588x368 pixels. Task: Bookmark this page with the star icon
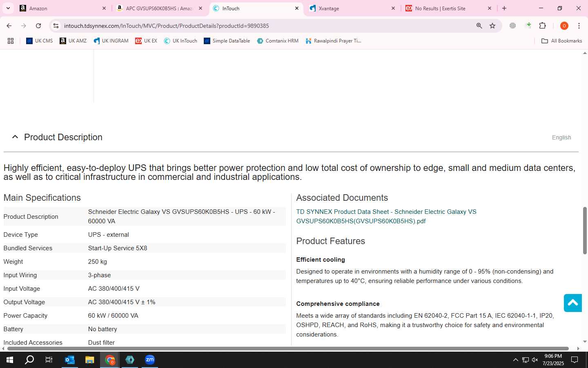[x=492, y=26]
